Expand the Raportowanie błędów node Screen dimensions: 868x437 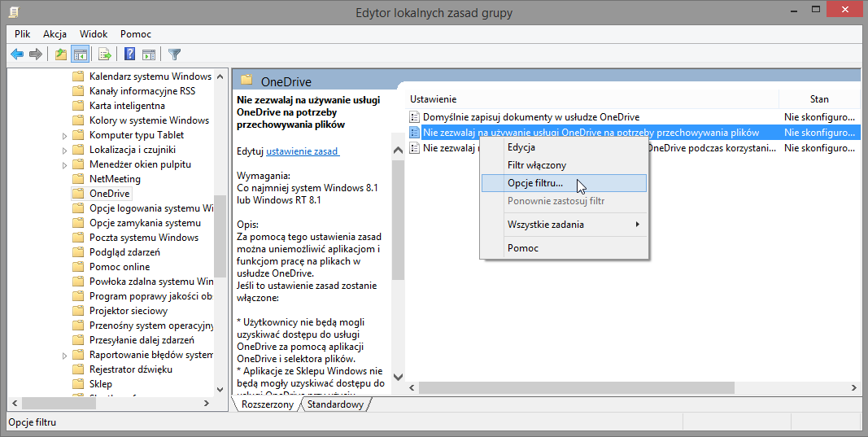click(x=65, y=355)
